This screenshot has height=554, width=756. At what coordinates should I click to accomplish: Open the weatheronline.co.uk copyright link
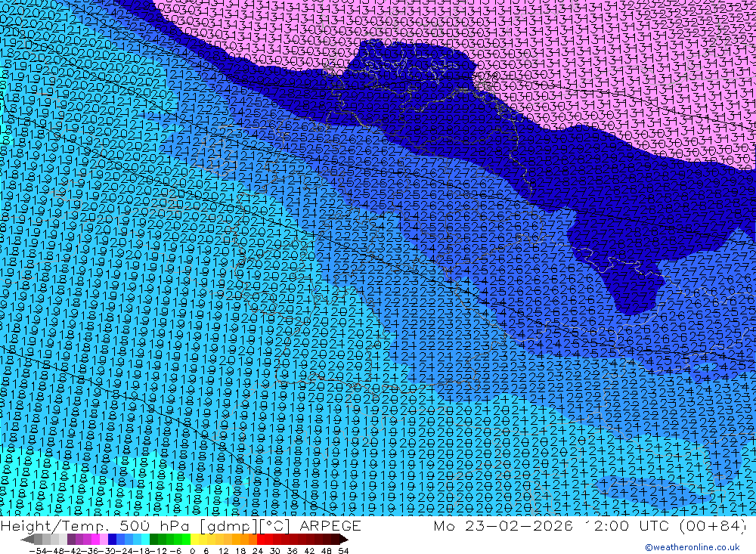point(692,547)
